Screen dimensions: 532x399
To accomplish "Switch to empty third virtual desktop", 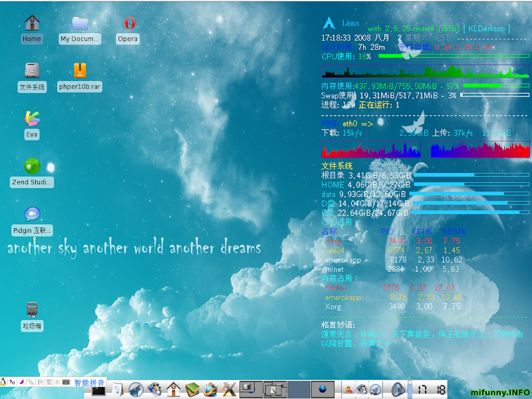I will pos(299,390).
